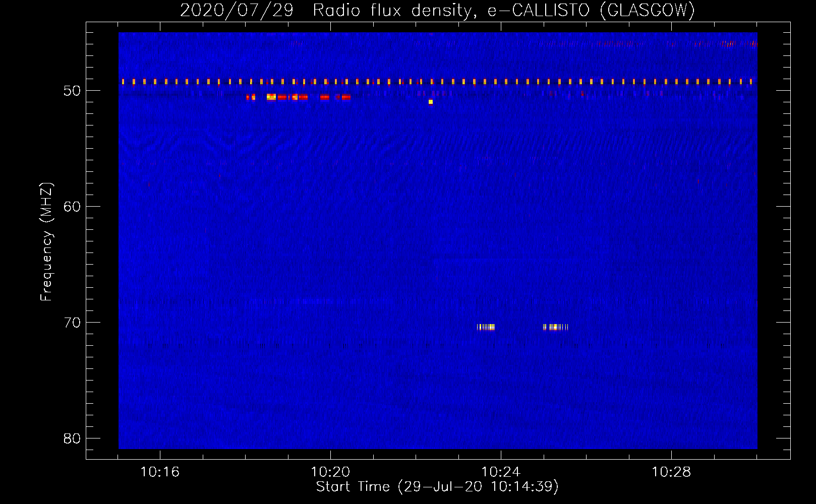This screenshot has width=816, height=504.
Task: Select the 10:20 time tick label
Action: point(330,472)
